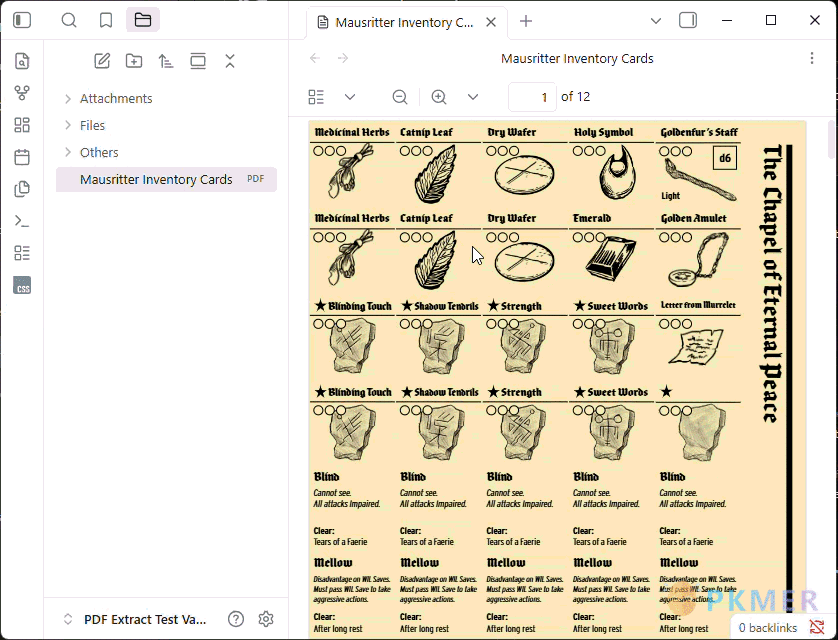Switch vault using vault chevron
Viewport: 838px width, 640px height.
click(68, 619)
